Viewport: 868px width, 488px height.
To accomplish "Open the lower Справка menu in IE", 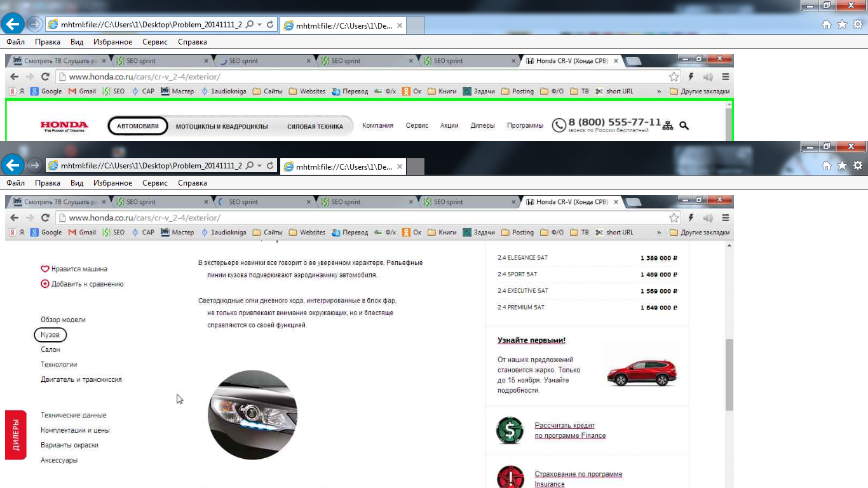I will [193, 183].
